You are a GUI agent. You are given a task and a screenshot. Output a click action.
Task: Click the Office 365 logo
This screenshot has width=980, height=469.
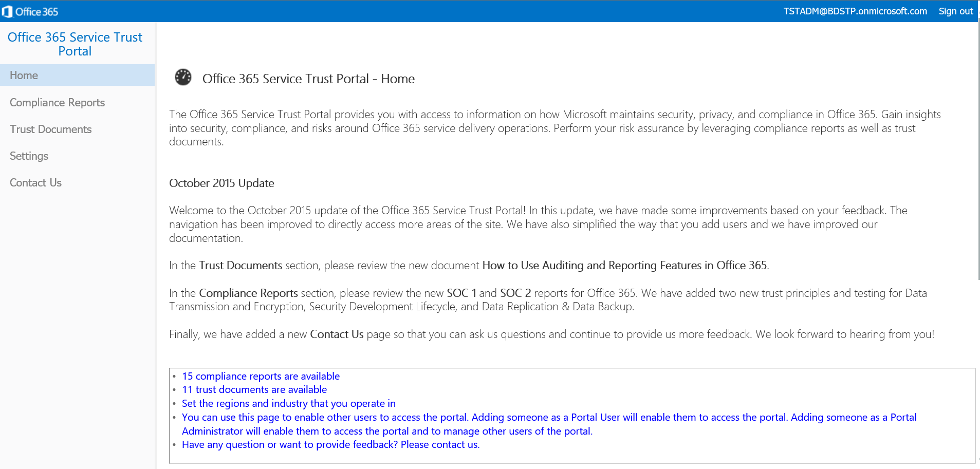pos(9,11)
